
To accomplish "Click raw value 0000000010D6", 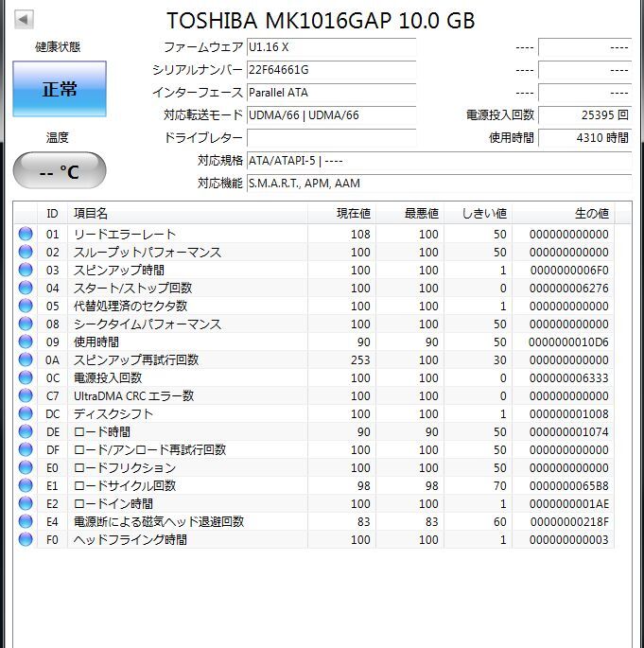I will [568, 342].
